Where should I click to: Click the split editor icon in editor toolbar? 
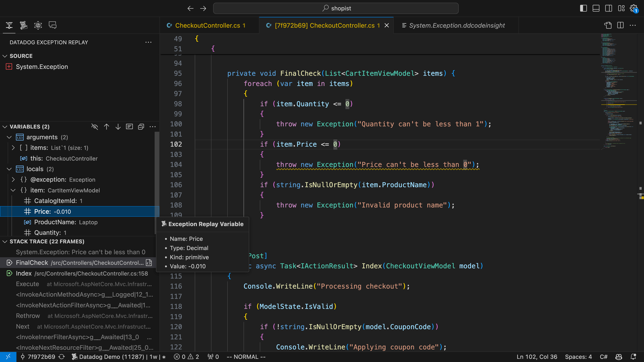point(621,25)
